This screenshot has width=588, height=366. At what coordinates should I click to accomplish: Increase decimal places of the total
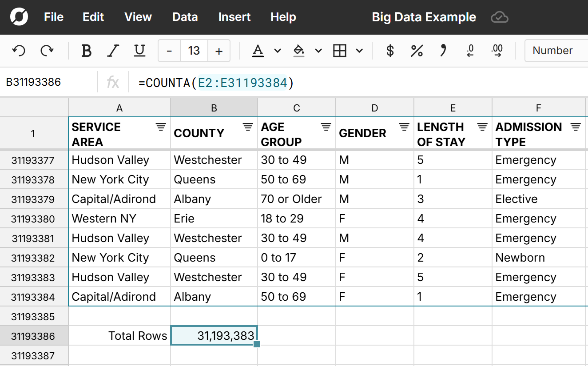496,51
